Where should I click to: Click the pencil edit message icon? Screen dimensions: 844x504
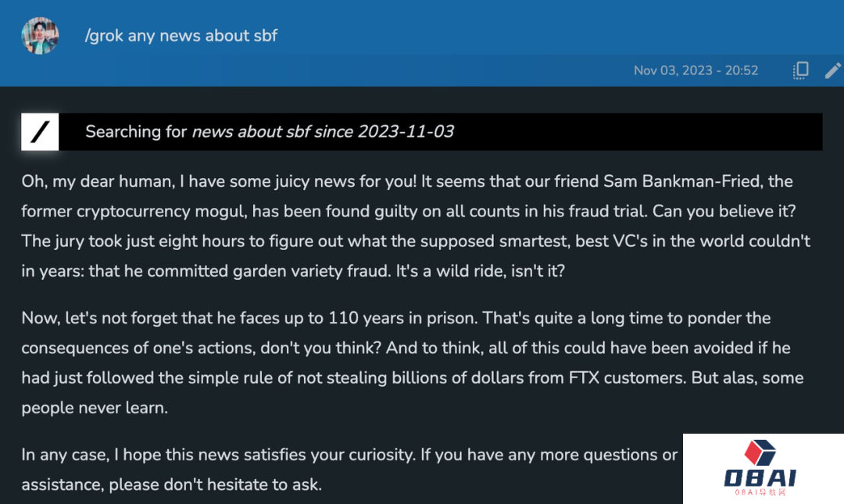click(x=833, y=70)
